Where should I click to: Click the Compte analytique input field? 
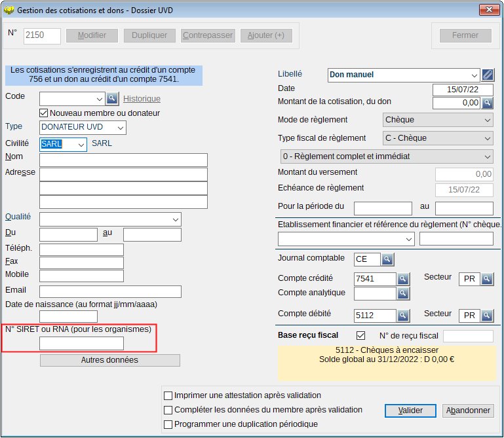click(375, 293)
